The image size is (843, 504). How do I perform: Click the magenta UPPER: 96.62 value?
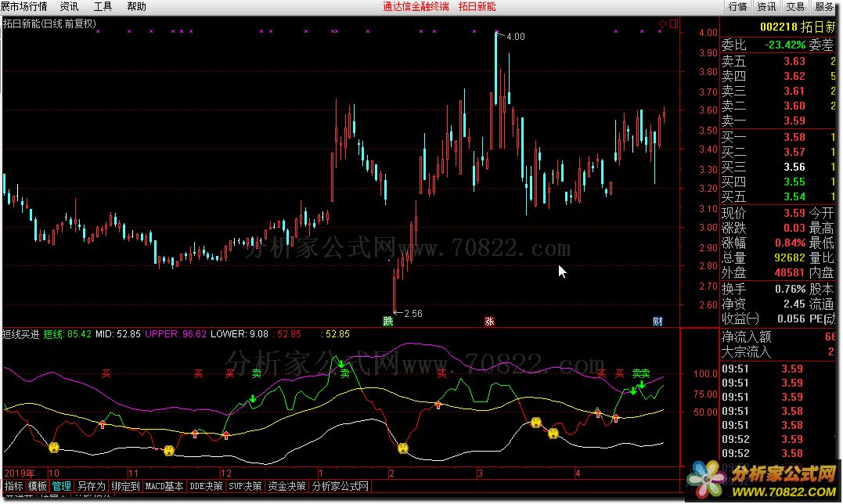tap(176, 334)
